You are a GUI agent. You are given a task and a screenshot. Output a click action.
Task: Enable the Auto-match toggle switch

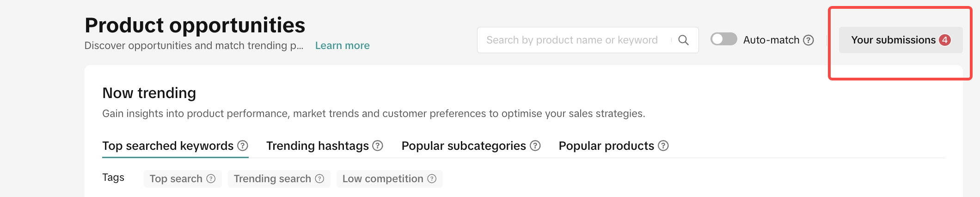pyautogui.click(x=723, y=39)
